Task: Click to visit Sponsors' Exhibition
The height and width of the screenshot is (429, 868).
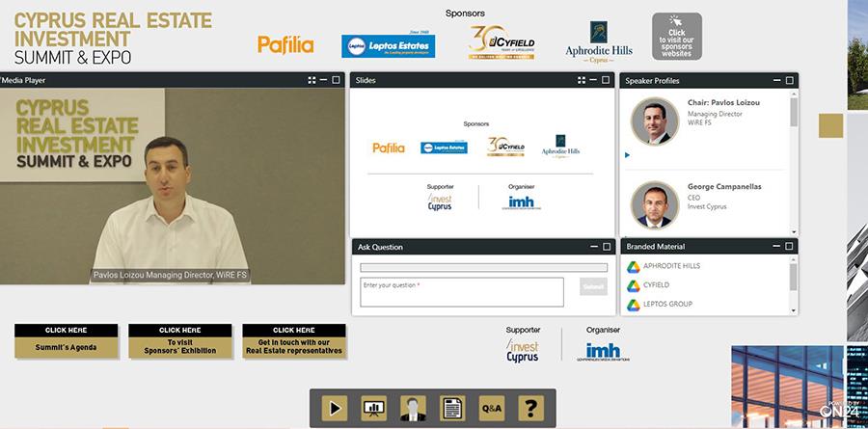Action: (x=180, y=341)
